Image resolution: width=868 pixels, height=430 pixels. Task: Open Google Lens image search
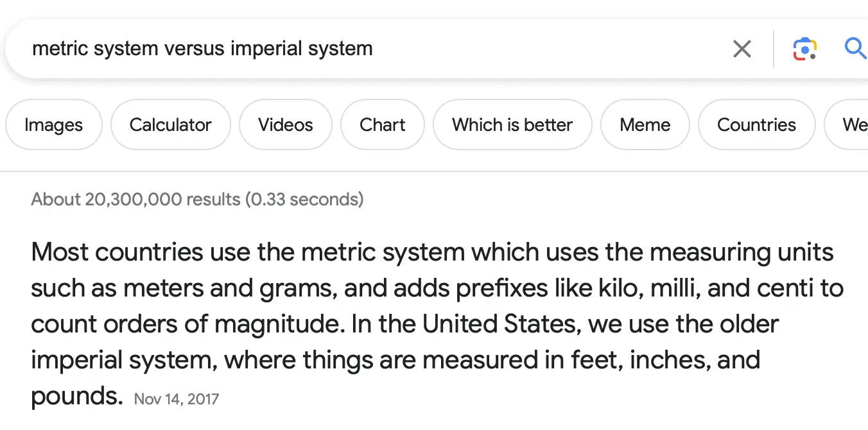click(804, 49)
